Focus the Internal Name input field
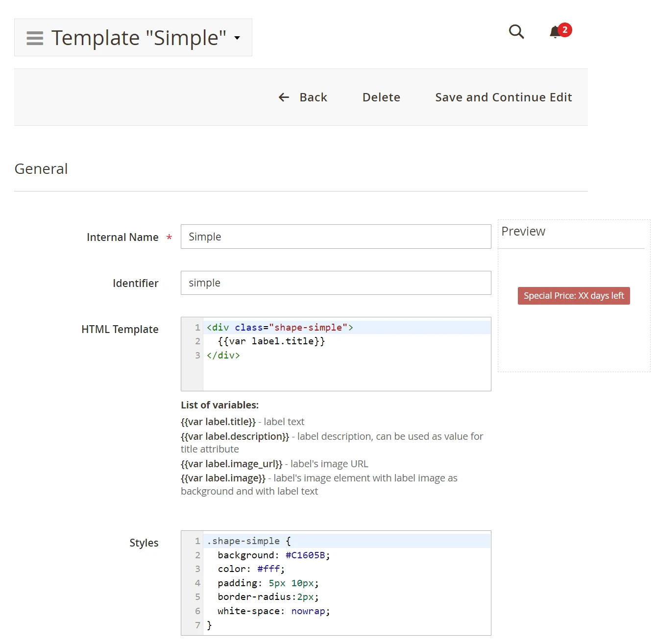The width and height of the screenshot is (657, 644). coord(336,237)
